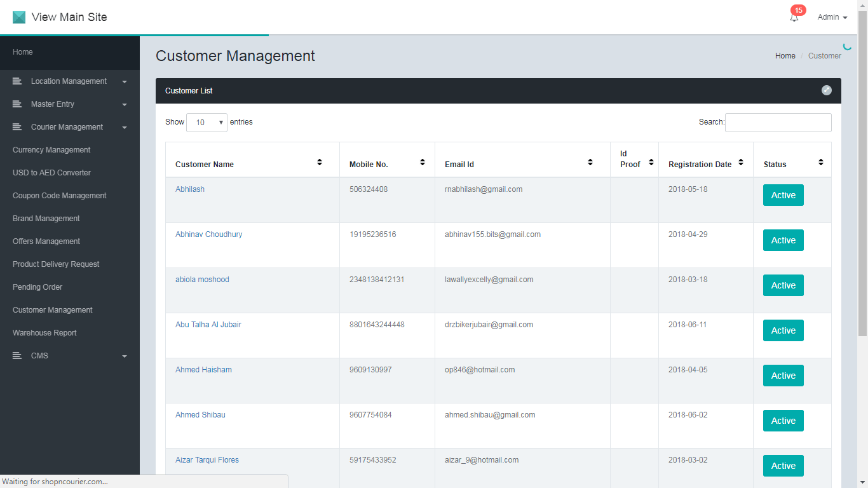868x488 pixels.
Task: Click the Customer Management page heading
Action: coord(235,56)
